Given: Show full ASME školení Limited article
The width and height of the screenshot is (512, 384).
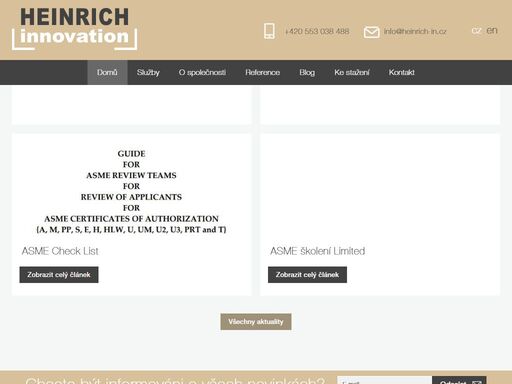Looking at the screenshot, I should (307, 275).
